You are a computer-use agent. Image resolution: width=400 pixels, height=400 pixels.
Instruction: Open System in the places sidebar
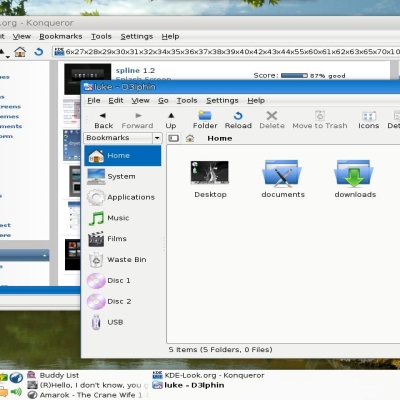(x=123, y=176)
